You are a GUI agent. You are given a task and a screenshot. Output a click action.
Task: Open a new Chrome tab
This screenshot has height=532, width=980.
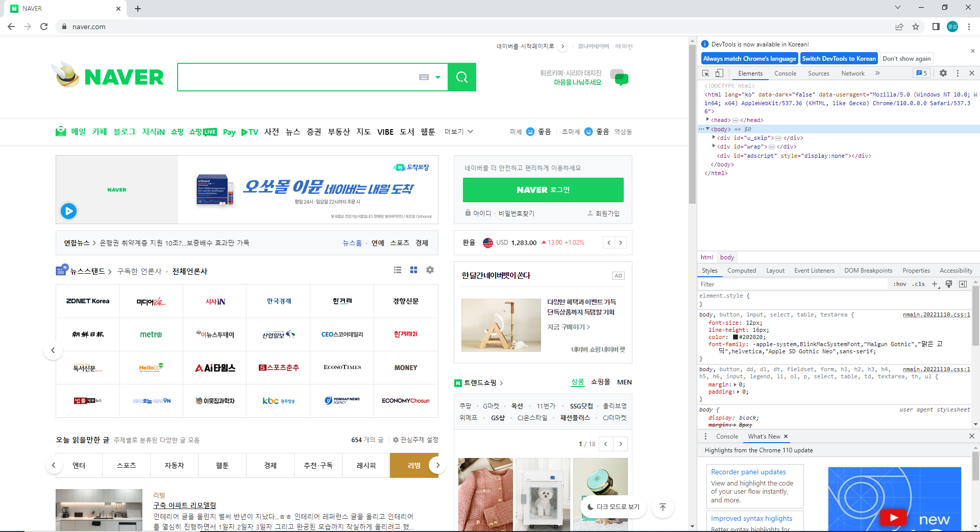(138, 9)
